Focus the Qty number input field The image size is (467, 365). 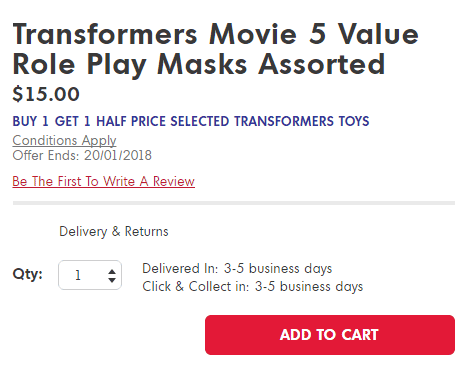tap(90, 275)
